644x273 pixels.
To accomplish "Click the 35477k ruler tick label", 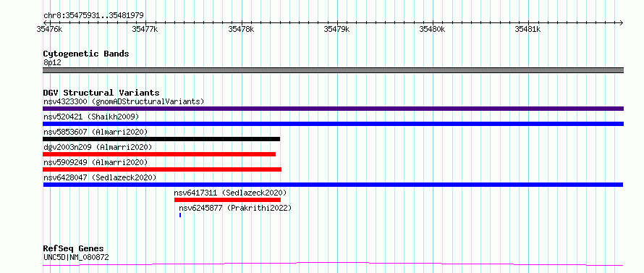I will 145,29.
